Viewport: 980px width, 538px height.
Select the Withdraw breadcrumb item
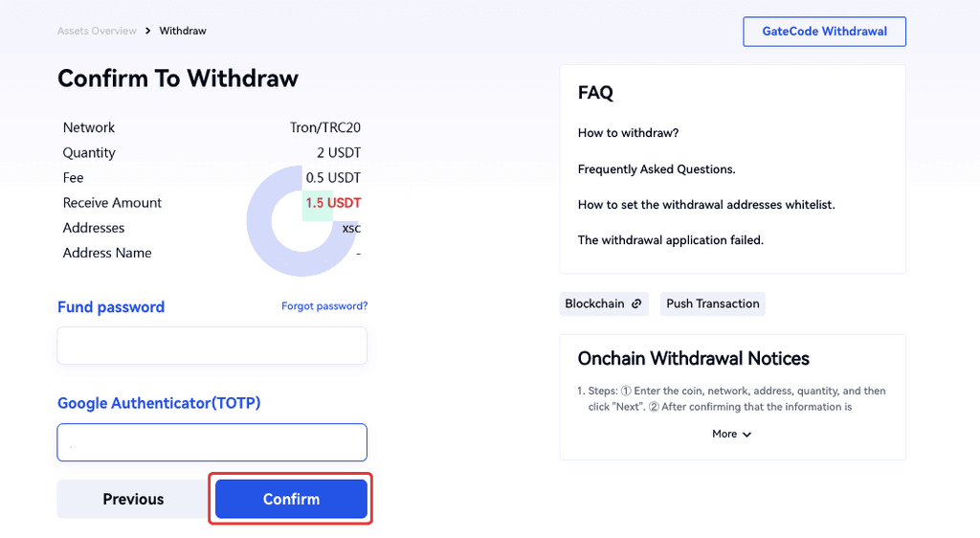click(x=183, y=32)
